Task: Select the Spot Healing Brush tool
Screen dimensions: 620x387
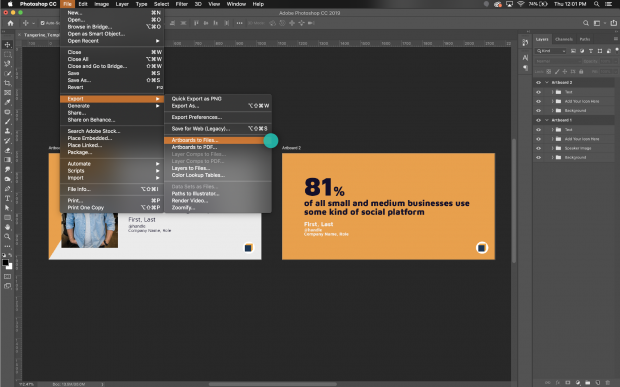Action: [x=8, y=112]
